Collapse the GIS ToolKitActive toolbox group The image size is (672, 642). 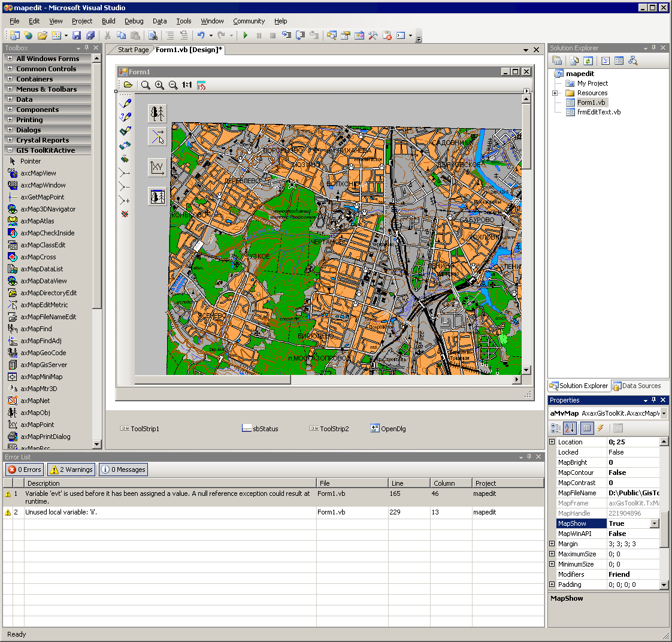click(x=10, y=150)
